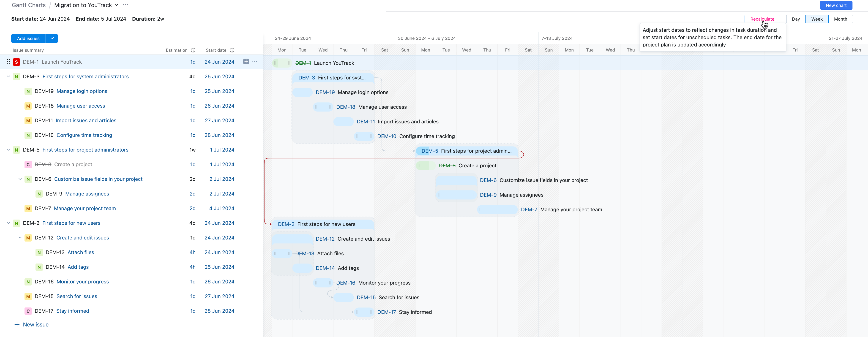This screenshot has height=337, width=868.
Task: Switch the timeline to Day view
Action: (796, 19)
